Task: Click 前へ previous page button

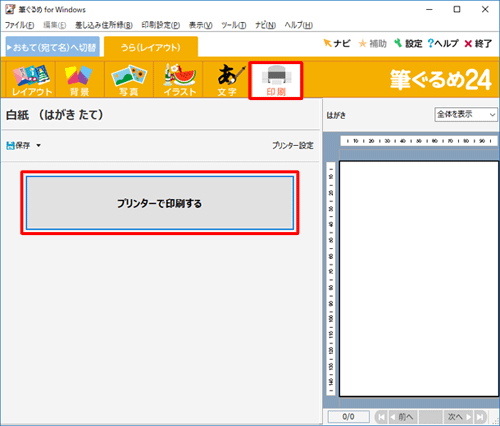Action: (403, 417)
